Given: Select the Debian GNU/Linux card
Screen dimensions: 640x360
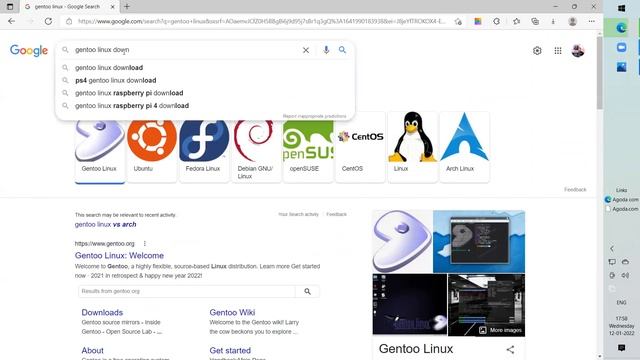Looking at the screenshot, I should (x=256, y=147).
